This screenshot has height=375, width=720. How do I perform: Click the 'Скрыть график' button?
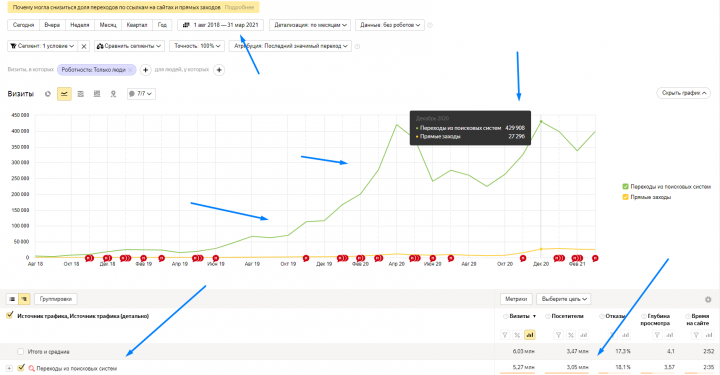tap(683, 93)
